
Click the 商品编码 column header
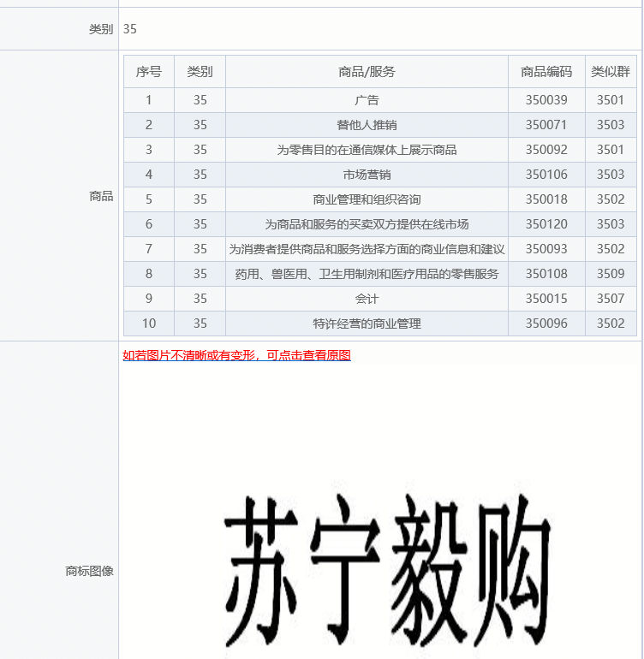click(x=546, y=72)
